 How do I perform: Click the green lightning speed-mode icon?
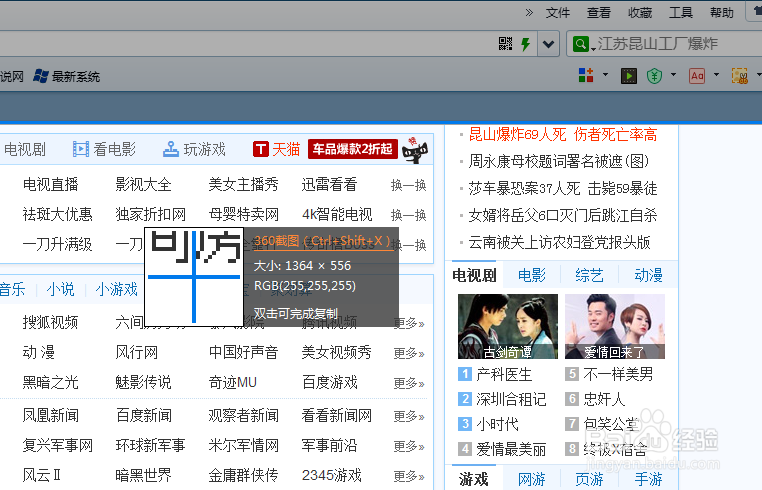tap(525, 44)
